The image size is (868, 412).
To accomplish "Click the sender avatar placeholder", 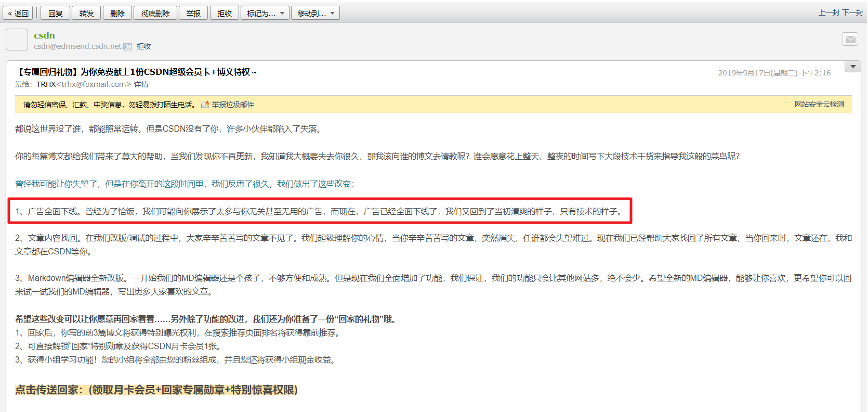I will pos(17,40).
